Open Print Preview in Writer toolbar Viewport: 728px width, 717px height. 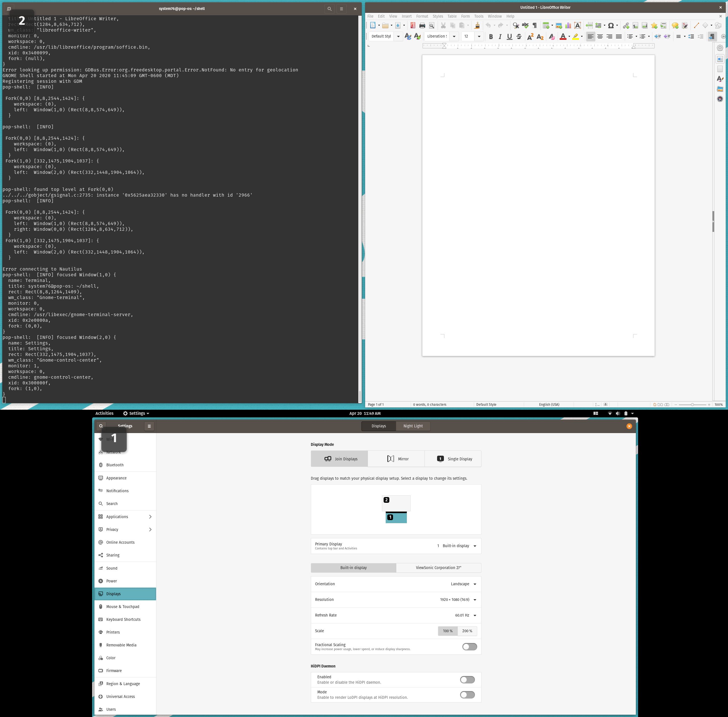(432, 26)
